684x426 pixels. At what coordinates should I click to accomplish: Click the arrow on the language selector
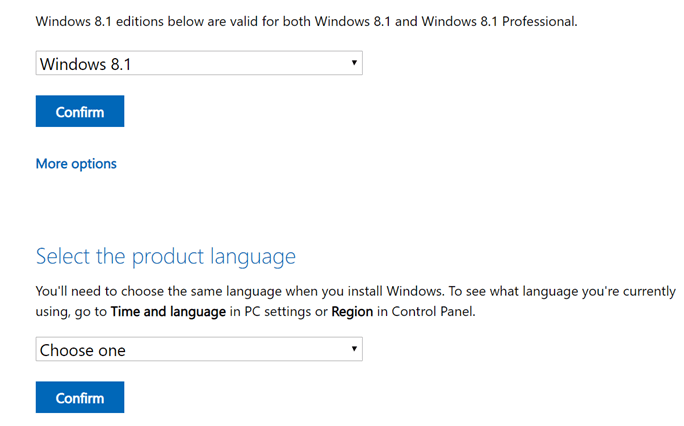[x=354, y=349]
